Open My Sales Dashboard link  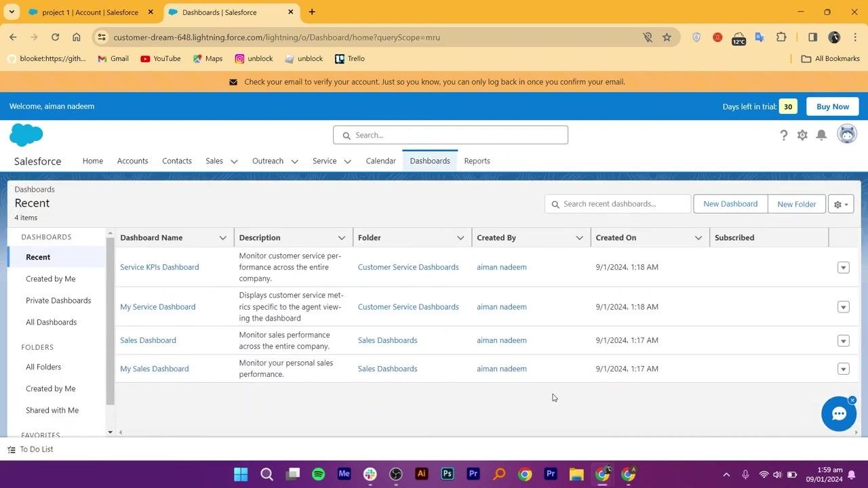pyautogui.click(x=155, y=369)
